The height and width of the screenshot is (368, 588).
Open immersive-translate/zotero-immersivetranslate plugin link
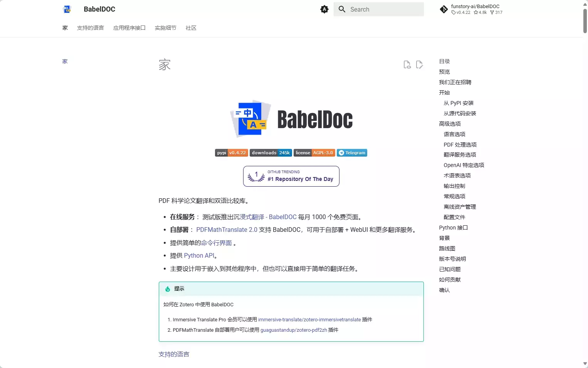309,320
